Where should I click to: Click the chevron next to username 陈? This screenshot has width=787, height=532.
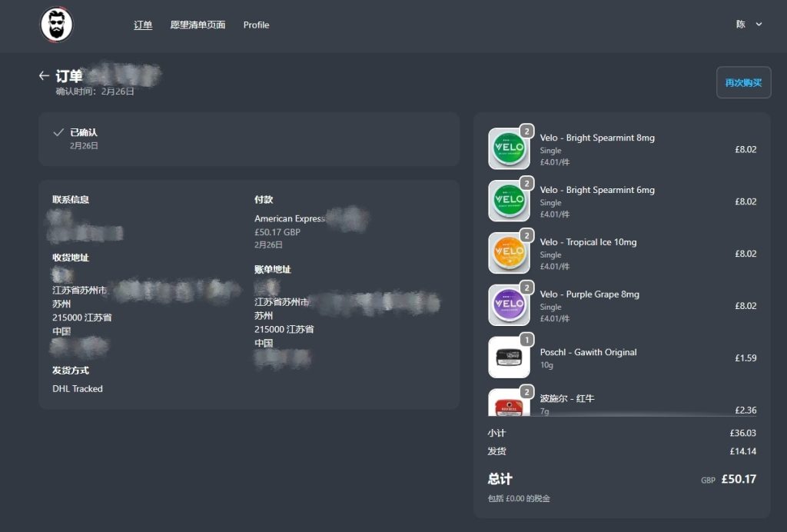[759, 25]
